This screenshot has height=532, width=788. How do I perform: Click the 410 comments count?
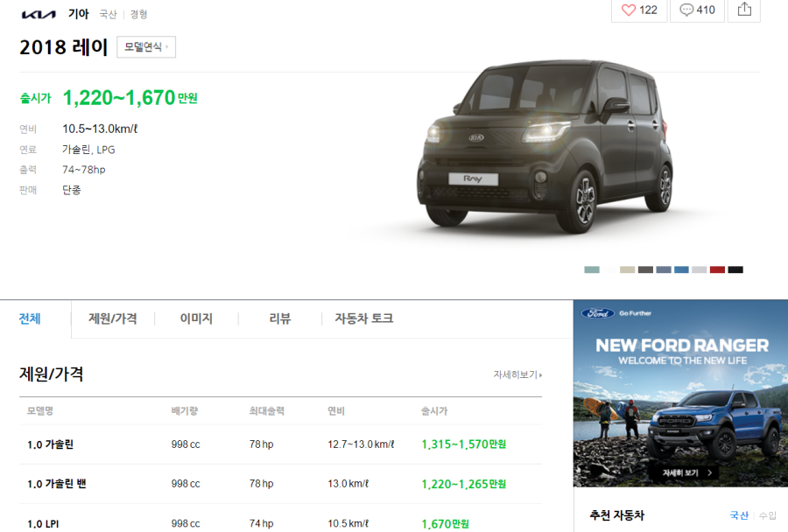[706, 10]
